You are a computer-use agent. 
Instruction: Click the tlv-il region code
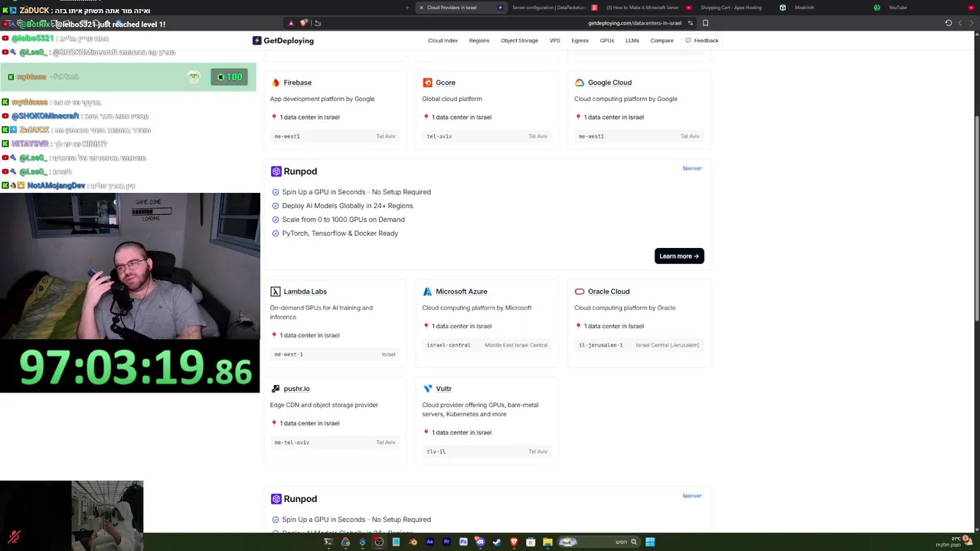[x=436, y=452]
